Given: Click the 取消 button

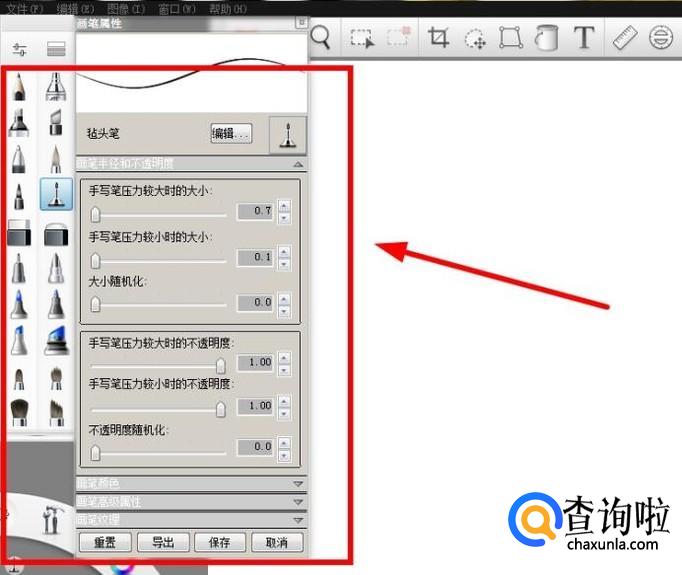Looking at the screenshot, I should (x=277, y=542).
